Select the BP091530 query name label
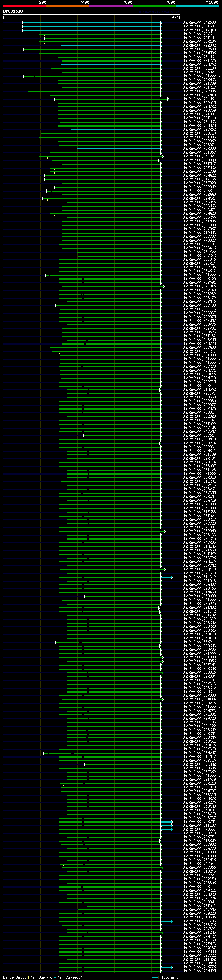The width and height of the screenshot is (222, 980). 13,11
